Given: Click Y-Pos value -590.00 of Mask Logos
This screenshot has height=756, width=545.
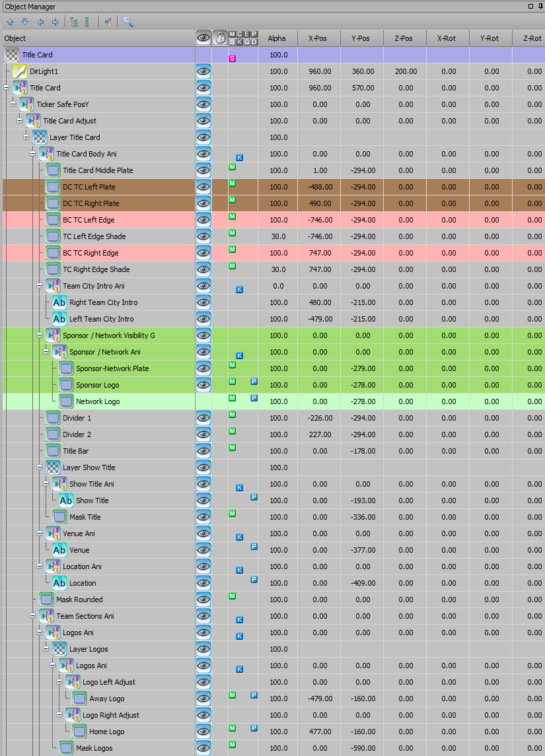Looking at the screenshot, I should [363, 748].
